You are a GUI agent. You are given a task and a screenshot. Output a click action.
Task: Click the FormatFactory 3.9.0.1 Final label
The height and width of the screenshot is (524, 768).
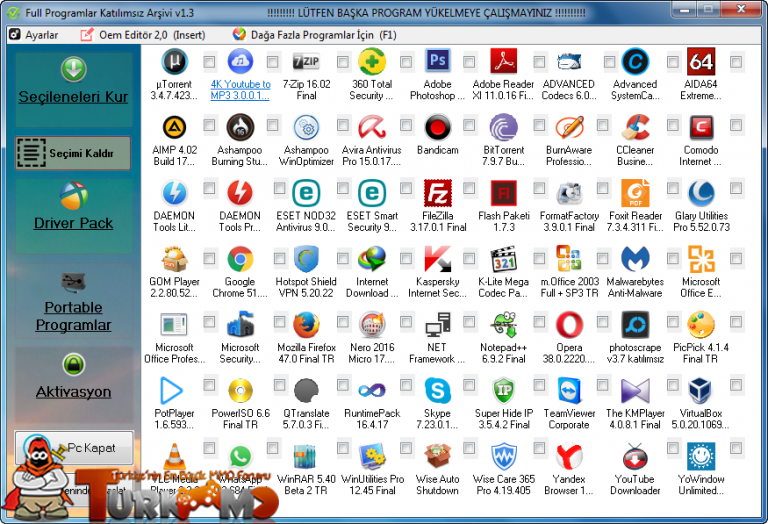click(x=569, y=221)
